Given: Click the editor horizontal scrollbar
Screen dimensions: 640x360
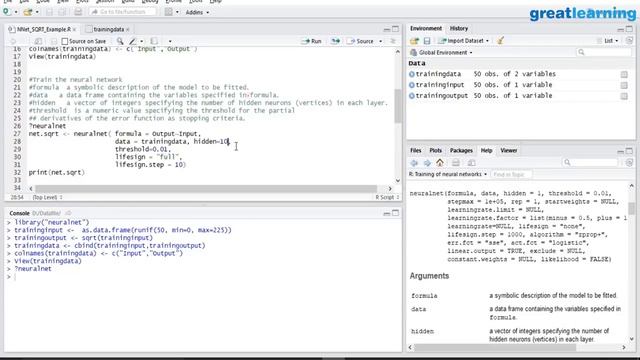Looking at the screenshot, I should pyautogui.click(x=206, y=189).
